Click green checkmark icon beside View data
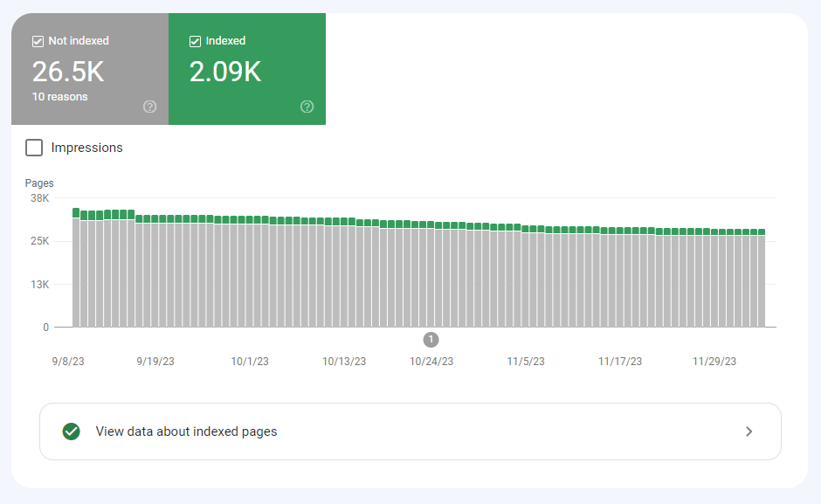This screenshot has height=504, width=821. click(x=72, y=432)
